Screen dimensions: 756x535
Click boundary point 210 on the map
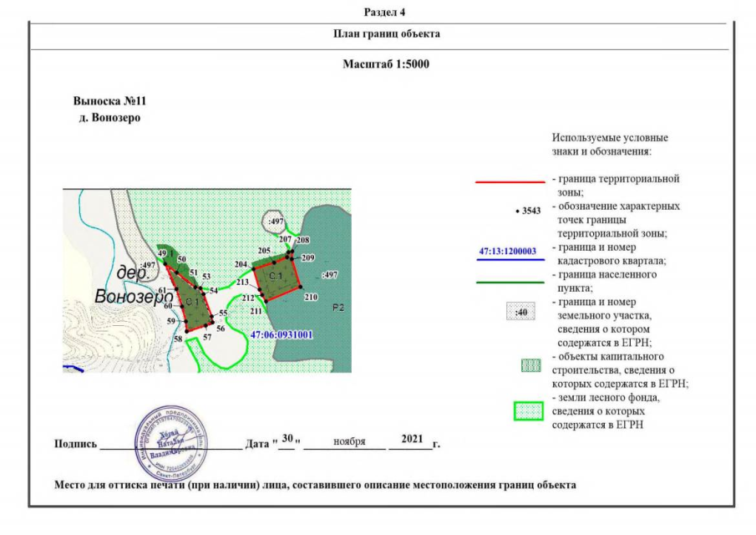(311, 297)
